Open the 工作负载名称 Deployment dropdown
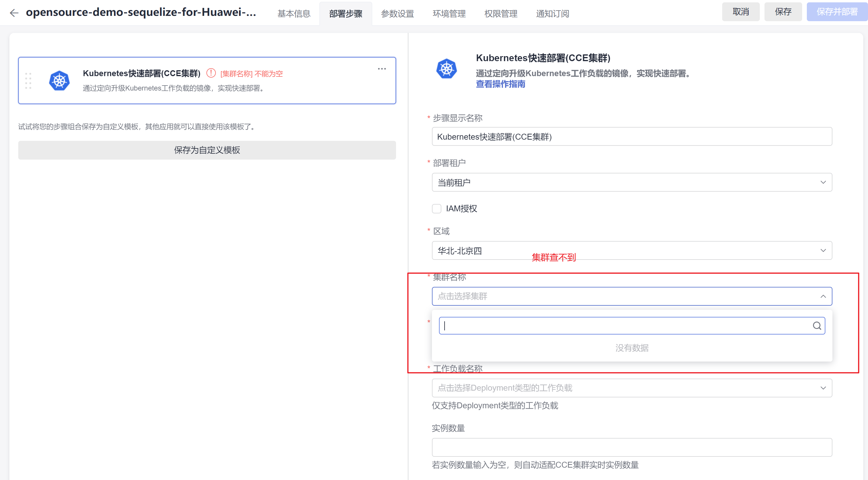 (632, 388)
